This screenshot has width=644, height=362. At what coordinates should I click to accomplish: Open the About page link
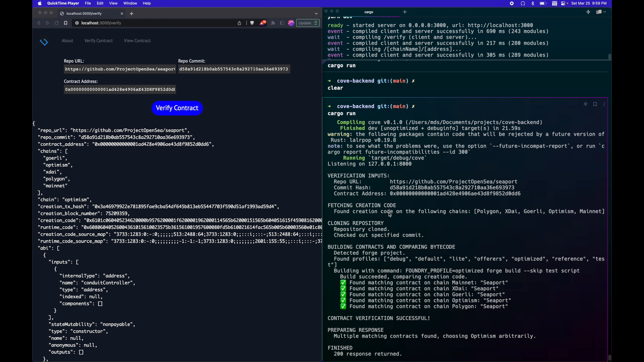(67, 41)
